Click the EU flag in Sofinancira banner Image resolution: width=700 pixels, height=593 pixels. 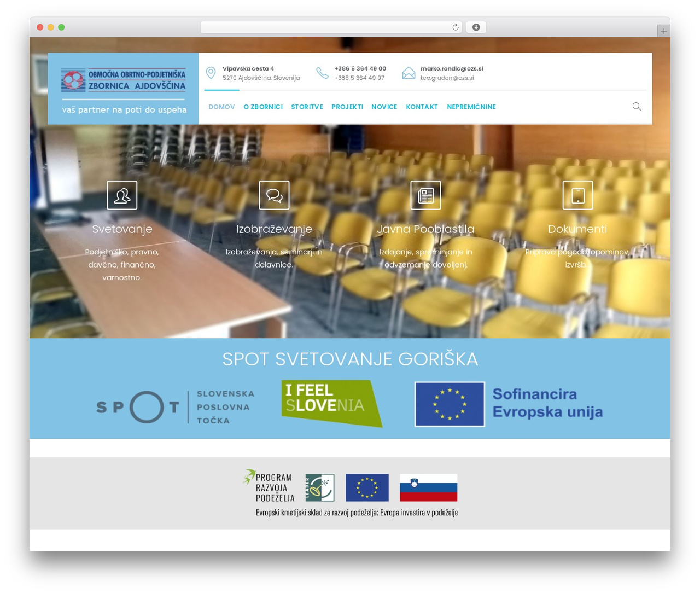pos(450,404)
